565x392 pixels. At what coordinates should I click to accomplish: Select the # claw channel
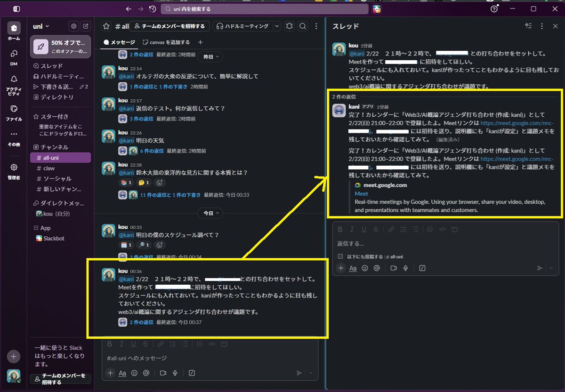(60, 168)
